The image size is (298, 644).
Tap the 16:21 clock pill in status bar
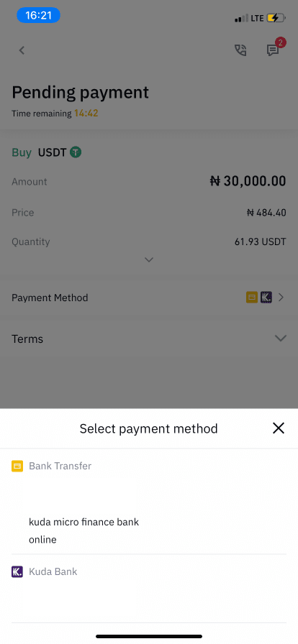coord(38,16)
